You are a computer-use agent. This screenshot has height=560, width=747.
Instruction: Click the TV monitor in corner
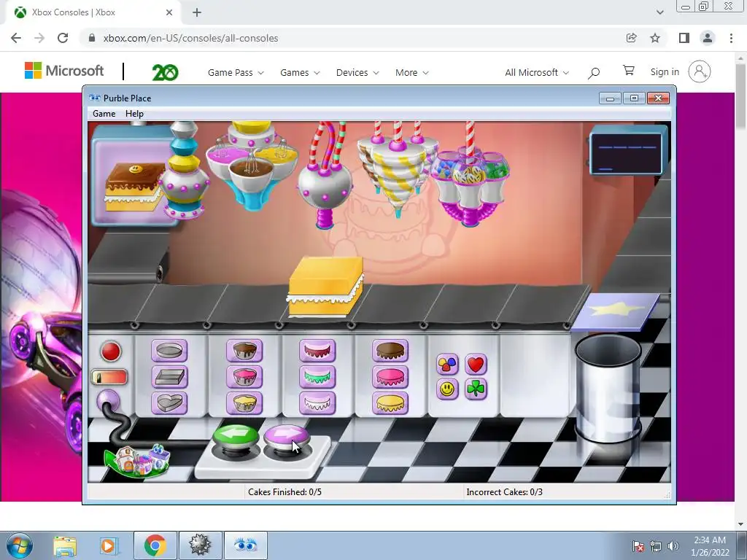pos(627,152)
